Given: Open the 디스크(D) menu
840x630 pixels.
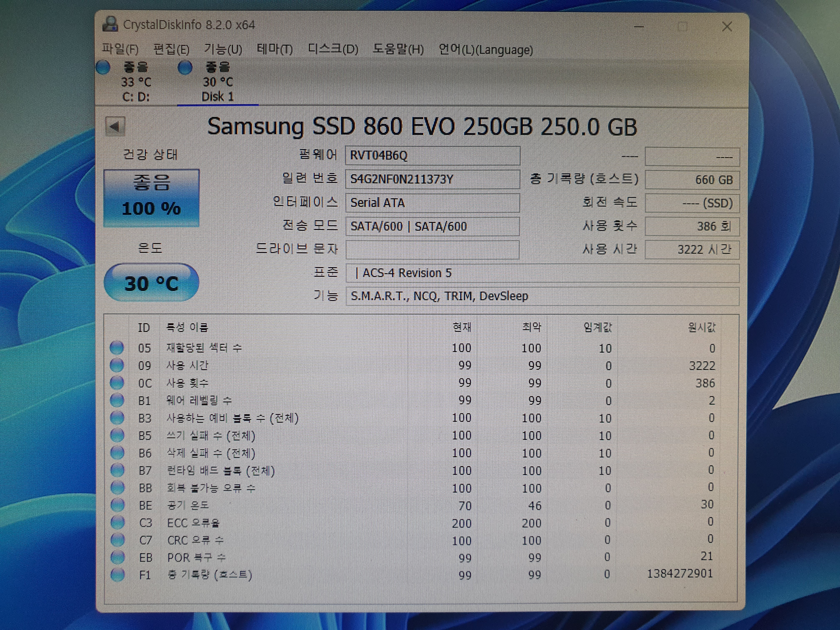Looking at the screenshot, I should point(333,49).
